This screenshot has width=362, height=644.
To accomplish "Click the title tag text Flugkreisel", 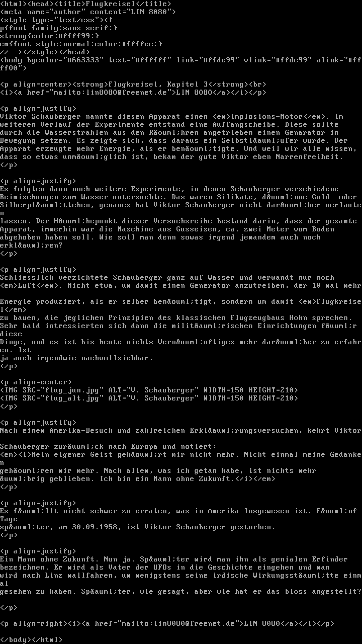I will (111, 4).
